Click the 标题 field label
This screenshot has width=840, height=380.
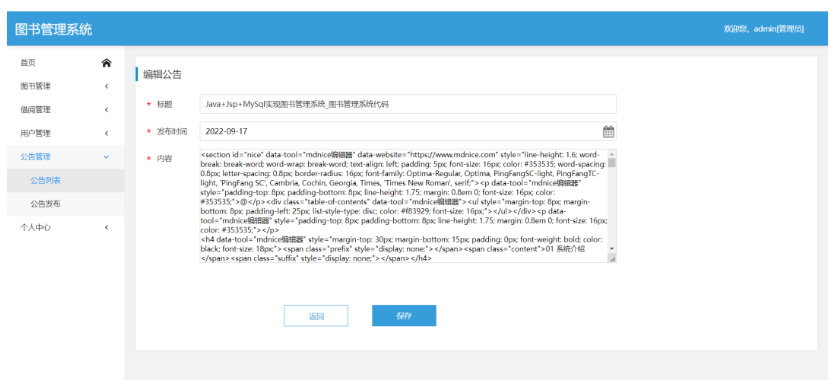pos(164,105)
